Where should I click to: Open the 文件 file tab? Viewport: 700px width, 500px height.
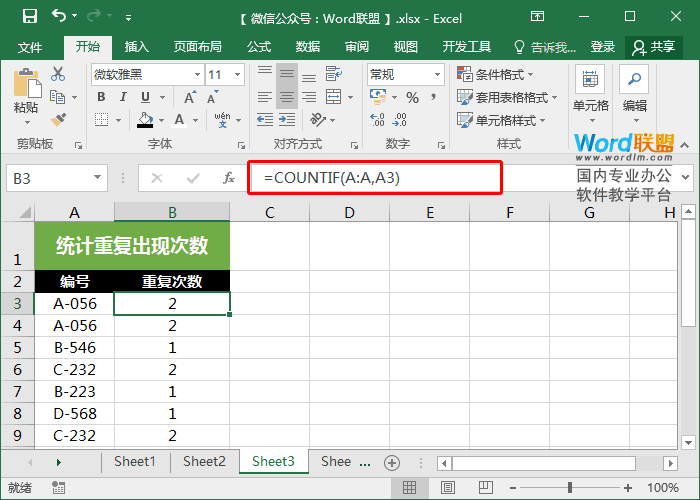click(x=30, y=47)
